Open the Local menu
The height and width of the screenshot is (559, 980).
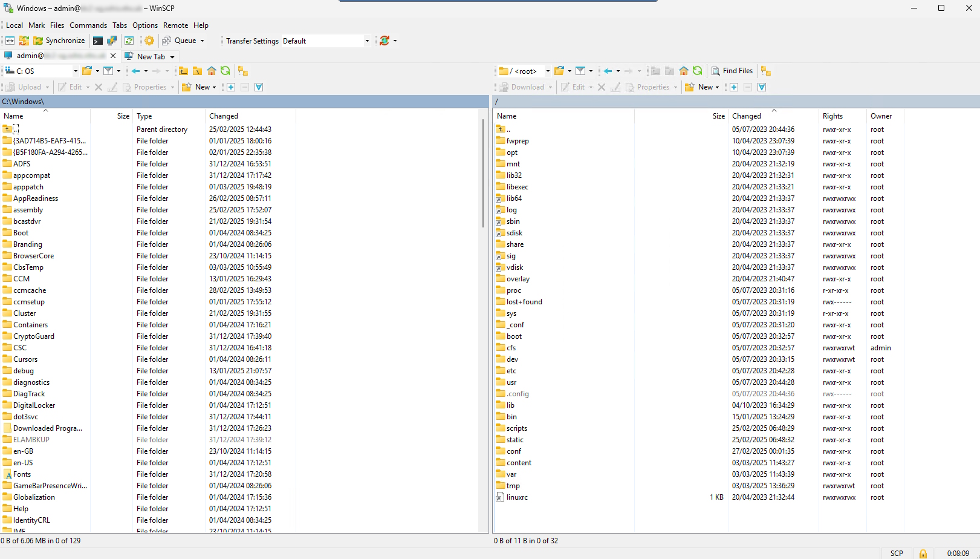click(15, 25)
